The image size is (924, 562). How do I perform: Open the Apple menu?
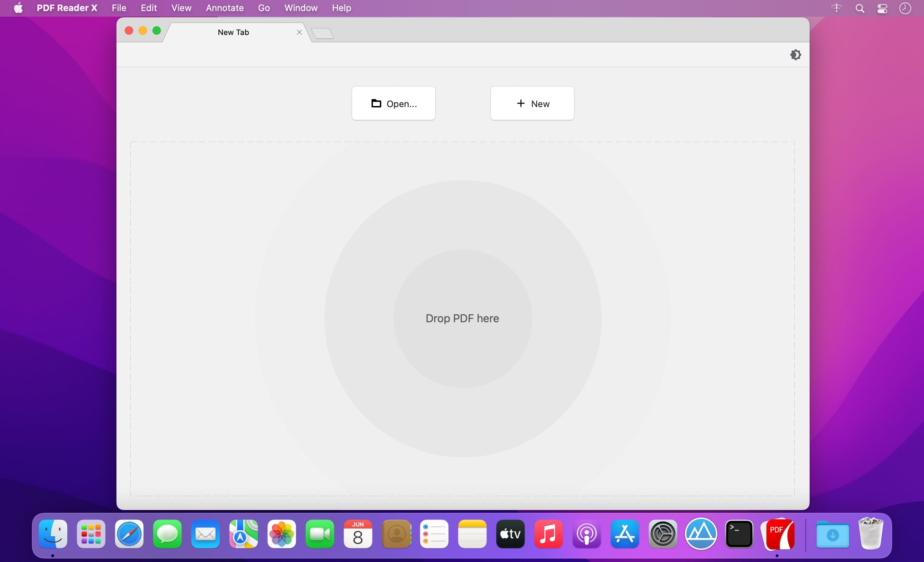coord(18,8)
